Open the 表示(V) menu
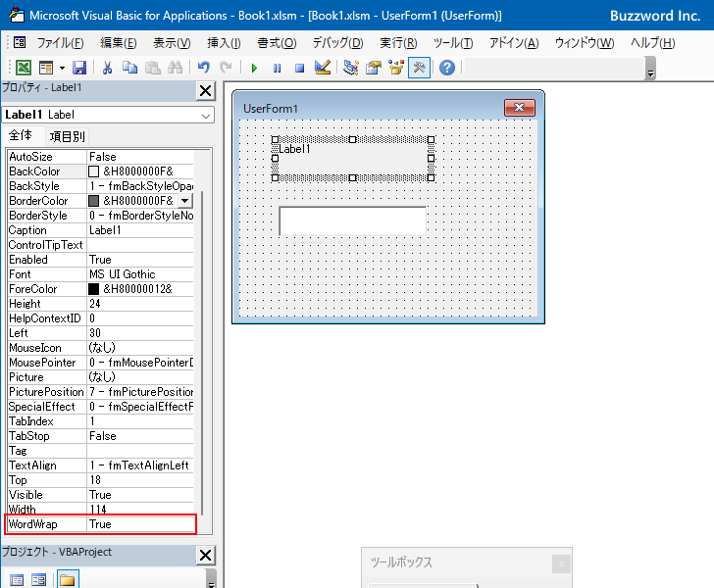This screenshot has height=588, width=714. click(x=172, y=43)
